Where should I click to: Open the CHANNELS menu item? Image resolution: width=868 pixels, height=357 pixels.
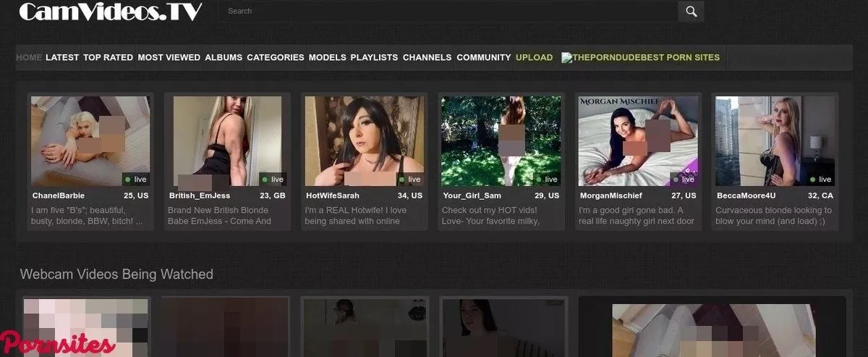tap(427, 57)
